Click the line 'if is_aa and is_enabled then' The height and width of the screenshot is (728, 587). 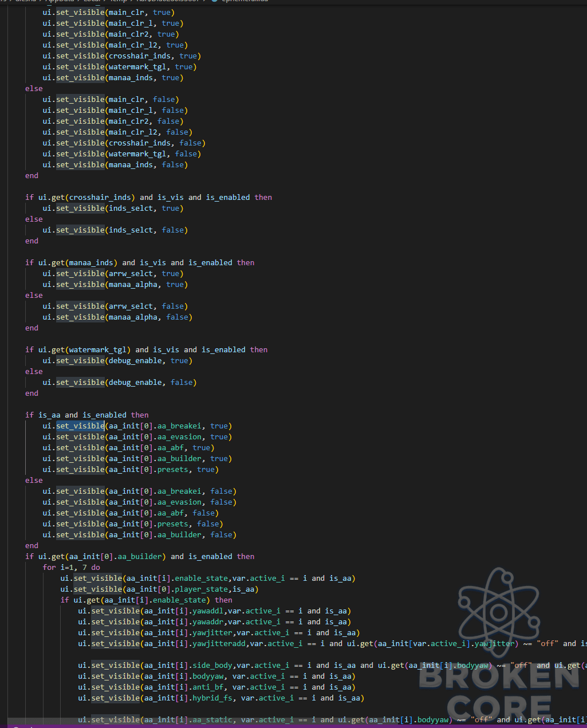click(x=87, y=415)
